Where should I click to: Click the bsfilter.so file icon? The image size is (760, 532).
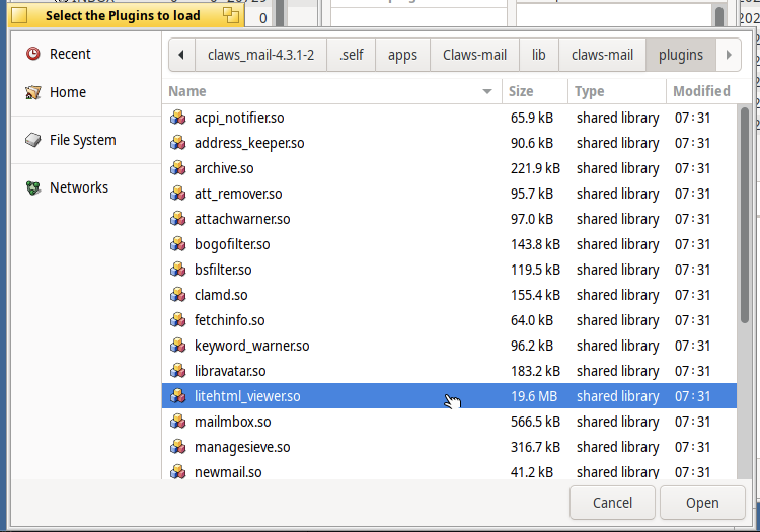tap(178, 270)
